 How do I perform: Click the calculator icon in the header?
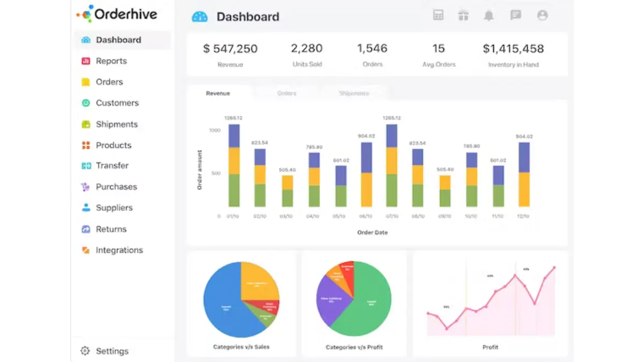pos(438,15)
